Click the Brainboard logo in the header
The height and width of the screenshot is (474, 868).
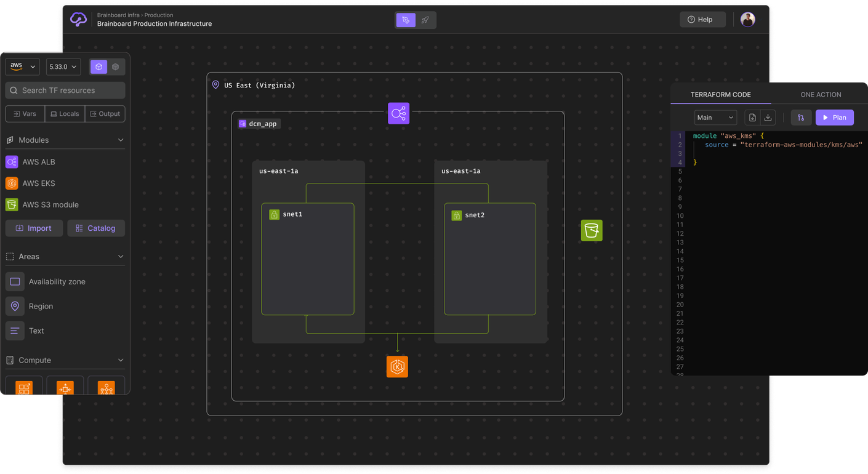78,19
